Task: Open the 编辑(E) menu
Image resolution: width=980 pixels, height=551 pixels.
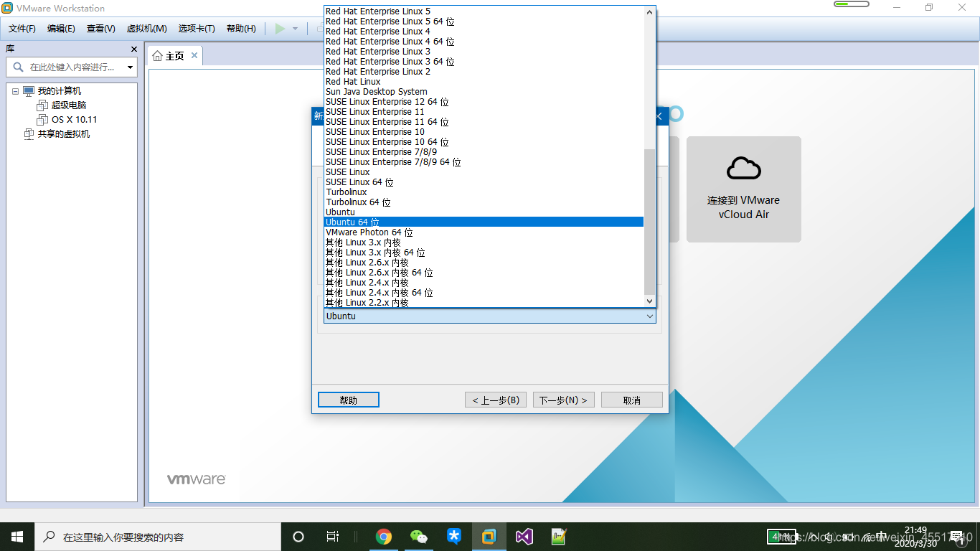Action: pyautogui.click(x=61, y=29)
